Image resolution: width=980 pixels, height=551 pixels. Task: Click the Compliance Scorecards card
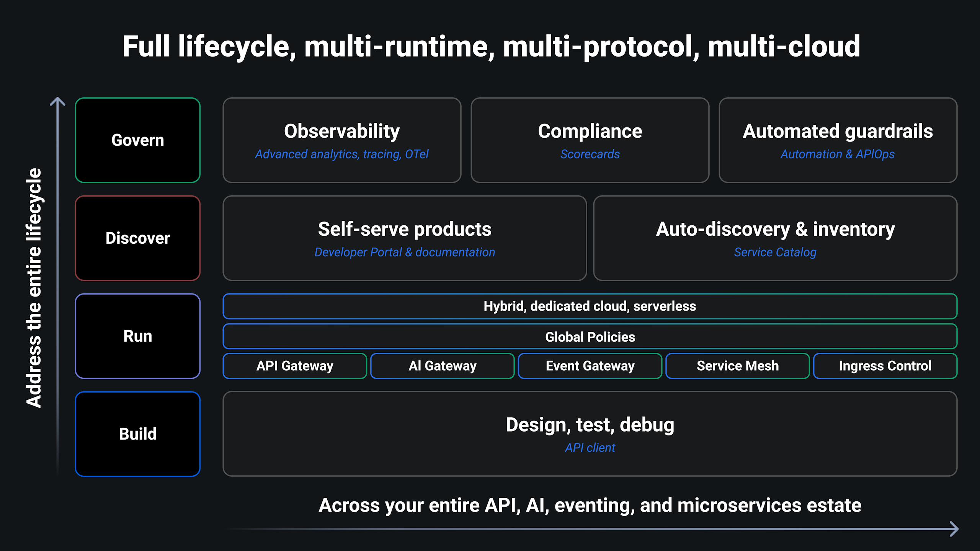[590, 140]
